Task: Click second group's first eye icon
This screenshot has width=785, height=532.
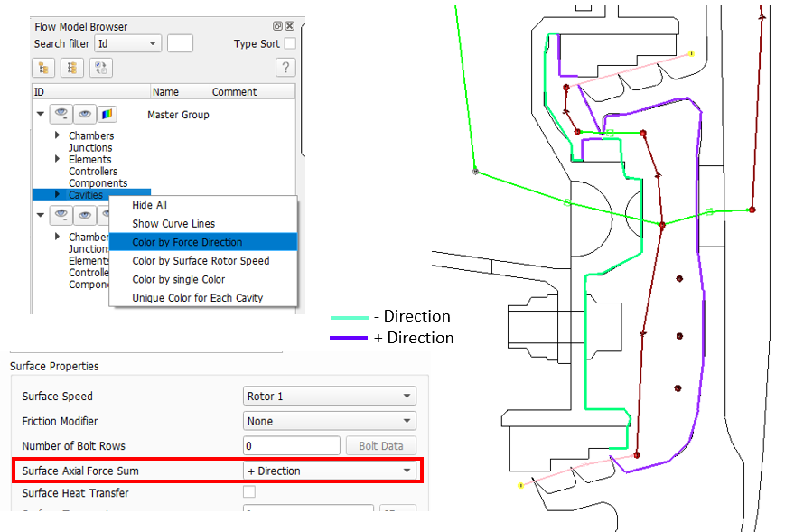Action: coord(61,215)
